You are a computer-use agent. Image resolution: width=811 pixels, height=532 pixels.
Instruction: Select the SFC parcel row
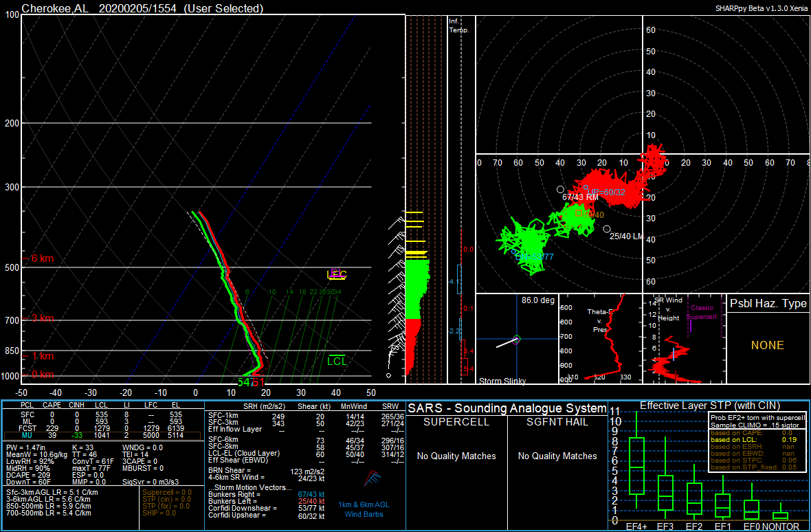(102, 414)
